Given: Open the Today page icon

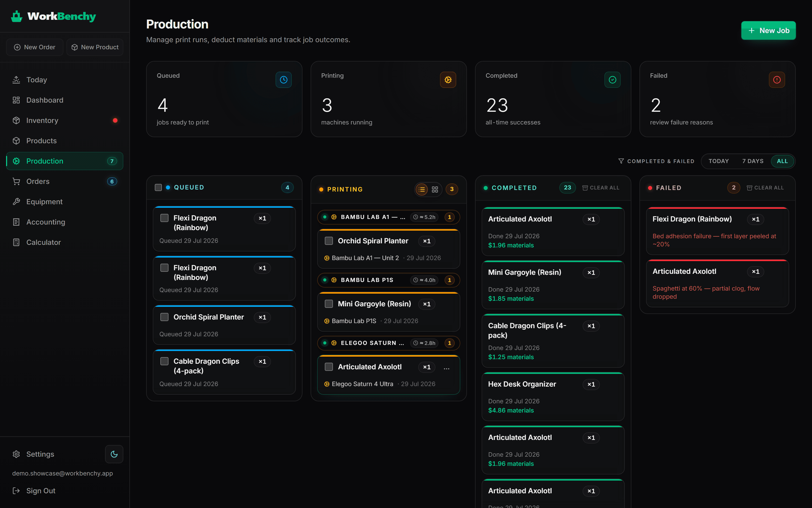Looking at the screenshot, I should 16,80.
